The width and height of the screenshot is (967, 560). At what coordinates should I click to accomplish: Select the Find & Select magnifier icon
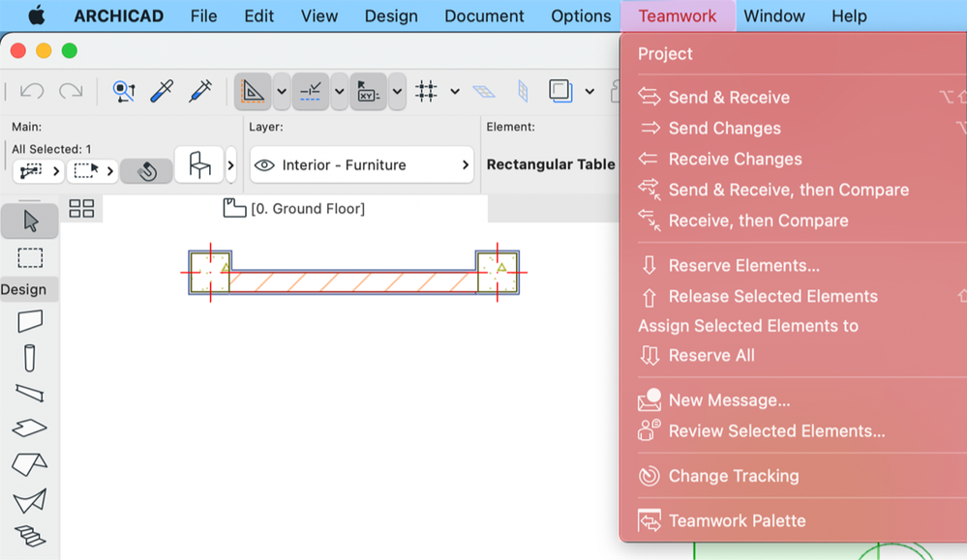coord(124,91)
